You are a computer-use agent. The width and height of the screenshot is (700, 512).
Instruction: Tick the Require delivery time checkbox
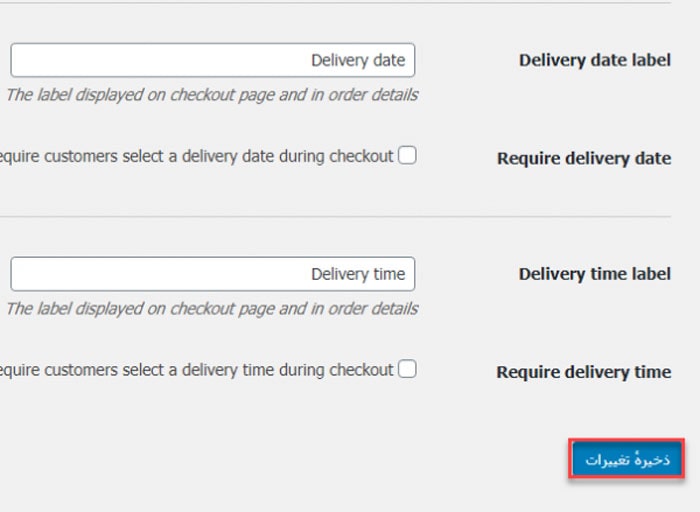pos(407,369)
